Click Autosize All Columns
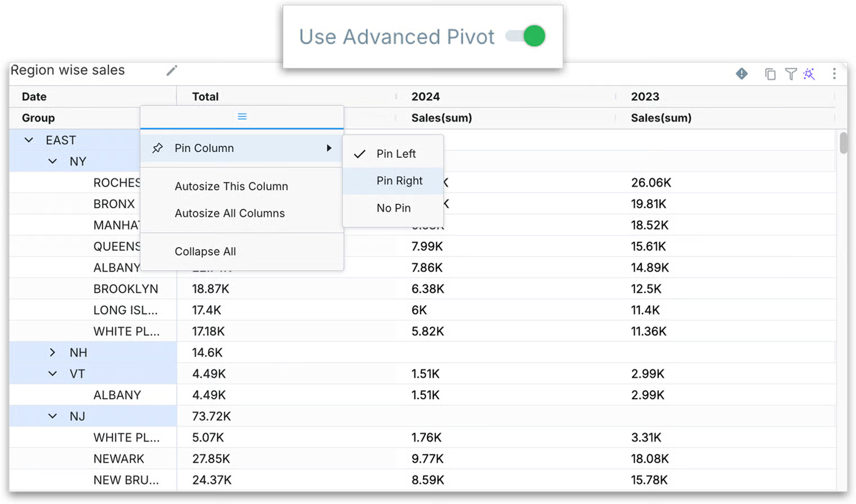This screenshot has height=504, width=856. [x=230, y=213]
